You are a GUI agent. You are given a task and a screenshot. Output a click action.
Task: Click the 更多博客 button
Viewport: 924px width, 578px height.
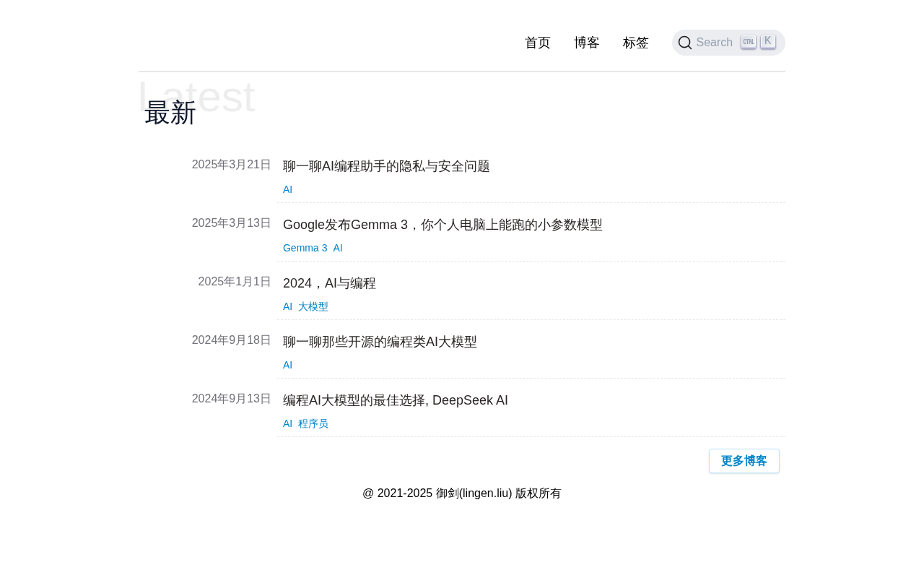tap(744, 461)
